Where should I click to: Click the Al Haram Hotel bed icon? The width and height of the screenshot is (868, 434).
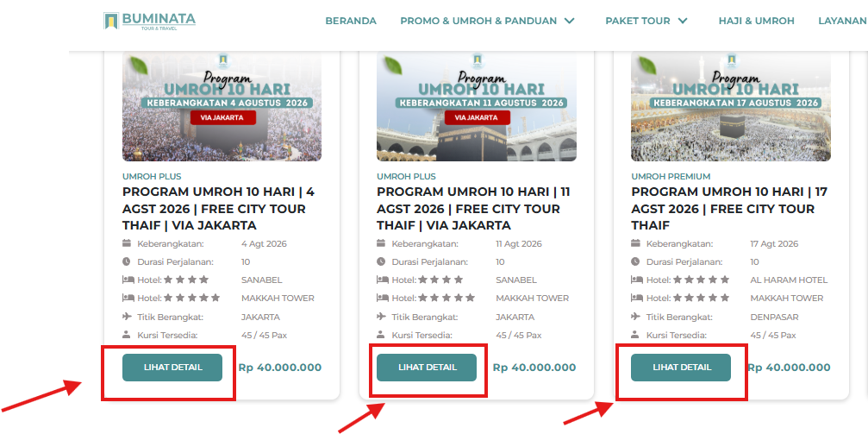pos(636,280)
